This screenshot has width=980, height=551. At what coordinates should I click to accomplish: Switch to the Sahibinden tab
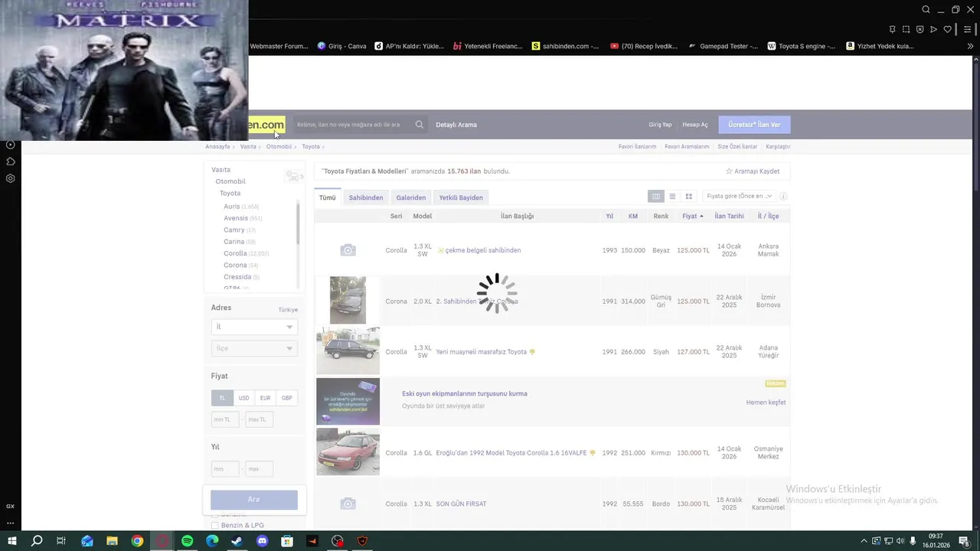(366, 197)
